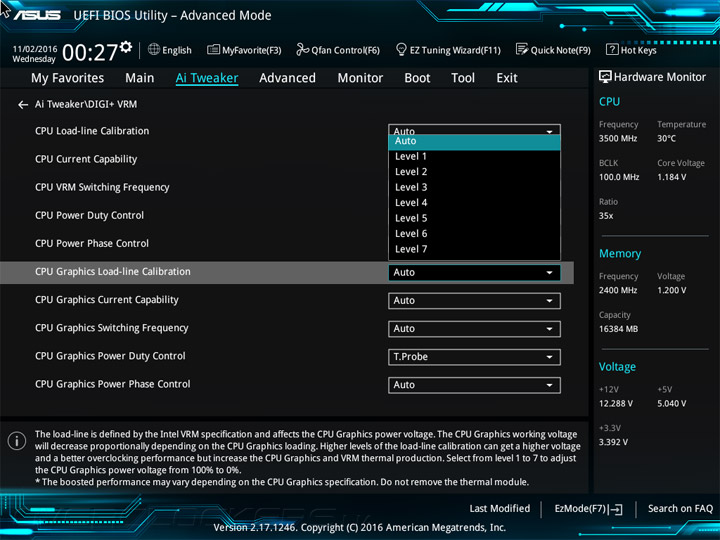The image size is (720, 540).
Task: Click the 1.184 V core voltage value
Action: coord(671,177)
